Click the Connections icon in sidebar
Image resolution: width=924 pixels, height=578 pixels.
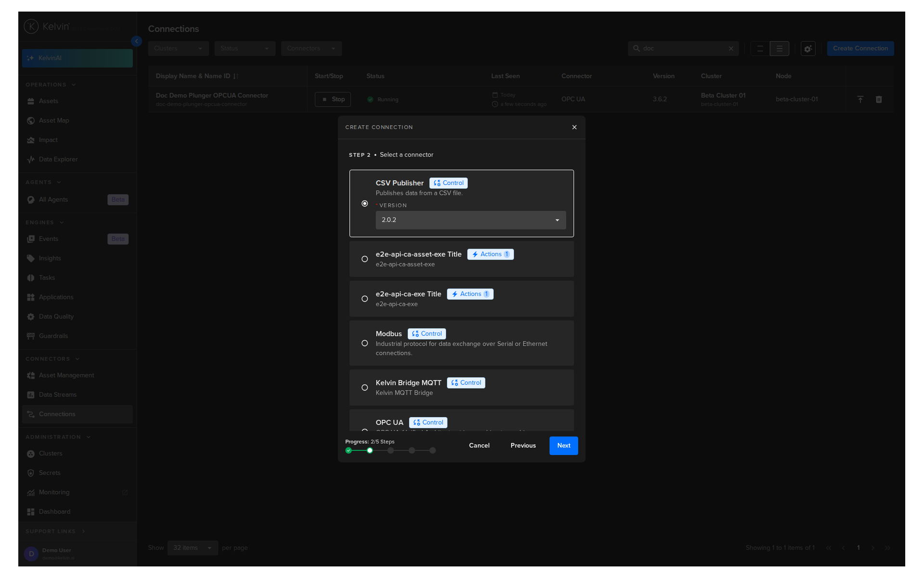click(31, 414)
